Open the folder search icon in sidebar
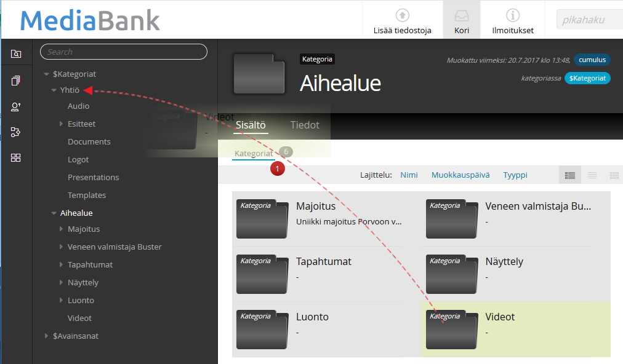Image resolution: width=623 pixels, height=364 pixels. tap(16, 54)
